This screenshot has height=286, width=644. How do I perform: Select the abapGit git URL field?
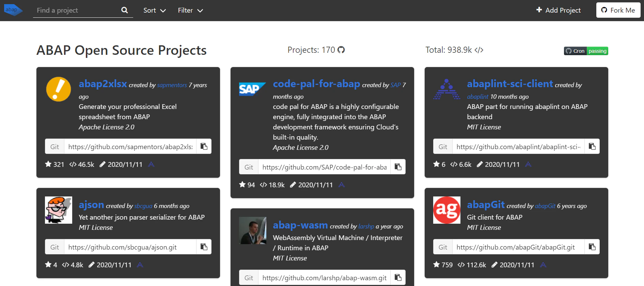(x=518, y=247)
